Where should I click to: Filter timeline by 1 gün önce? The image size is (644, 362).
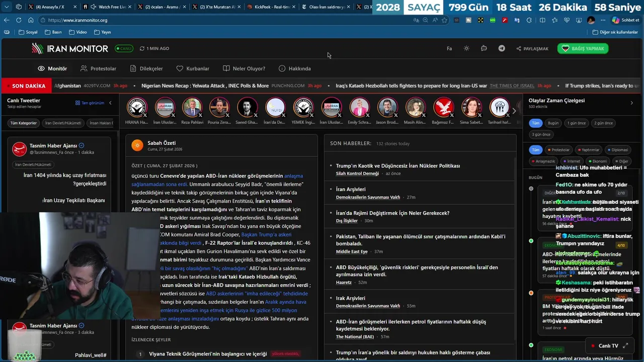tap(576, 123)
